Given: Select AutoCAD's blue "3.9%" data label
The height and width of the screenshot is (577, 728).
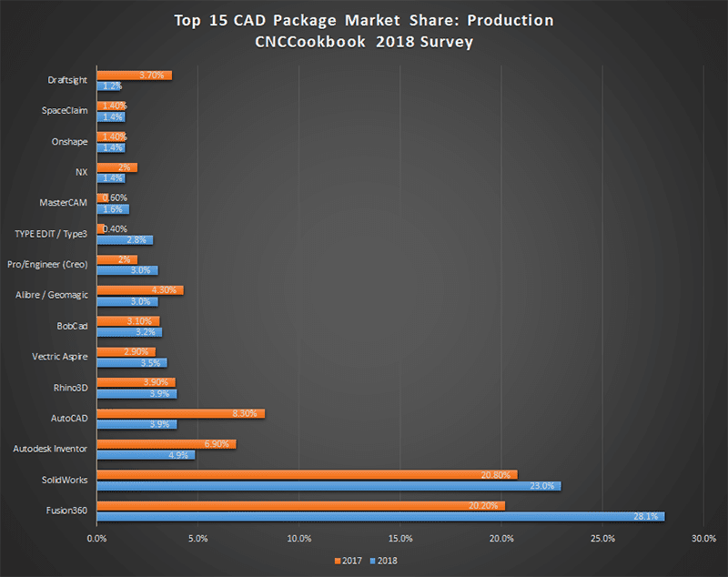Looking at the screenshot, I should [159, 424].
